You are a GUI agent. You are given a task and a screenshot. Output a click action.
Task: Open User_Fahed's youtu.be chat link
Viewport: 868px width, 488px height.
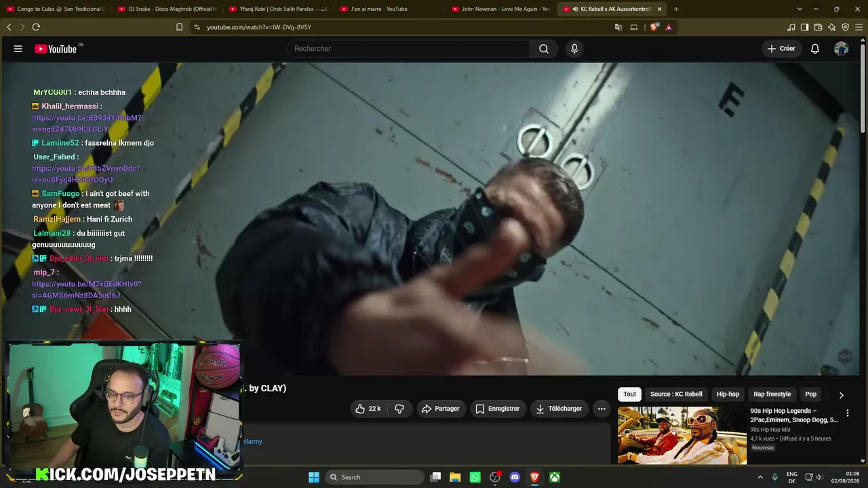point(86,174)
